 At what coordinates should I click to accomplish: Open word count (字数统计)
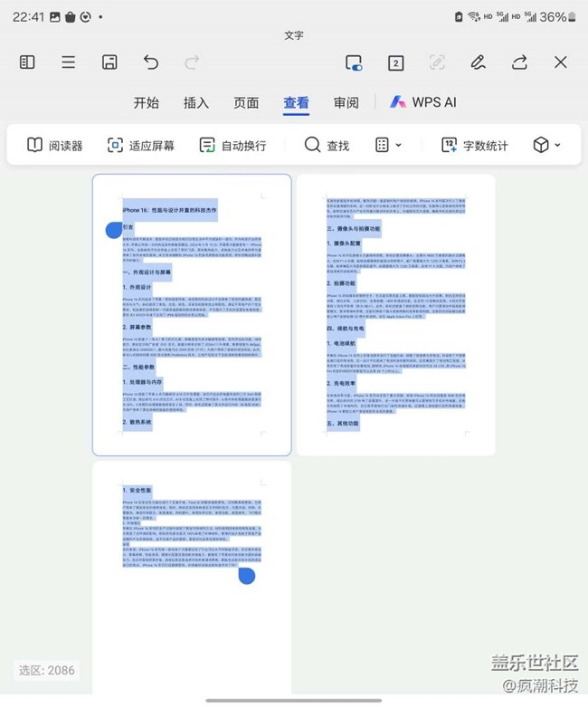pyautogui.click(x=475, y=146)
